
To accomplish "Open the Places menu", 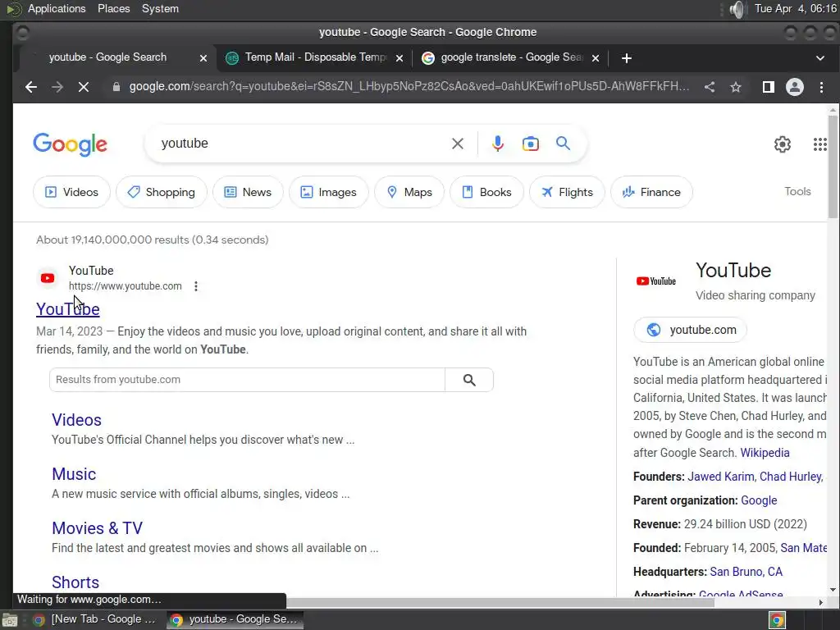I will point(113,8).
